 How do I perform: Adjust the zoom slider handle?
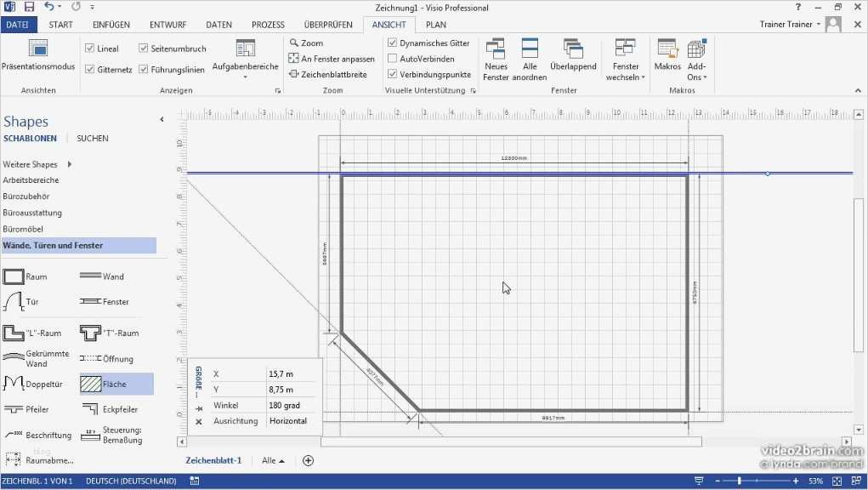click(x=739, y=481)
